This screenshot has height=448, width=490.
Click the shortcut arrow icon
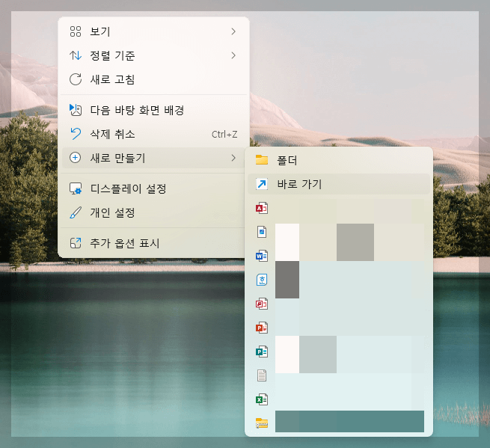tap(262, 184)
